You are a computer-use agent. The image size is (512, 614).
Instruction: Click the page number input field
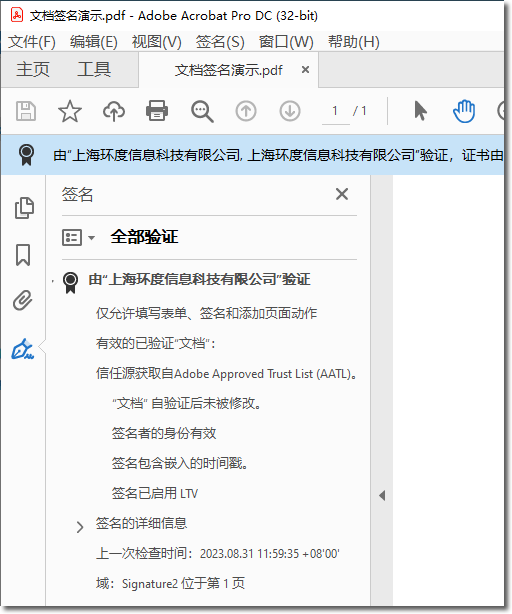click(335, 111)
